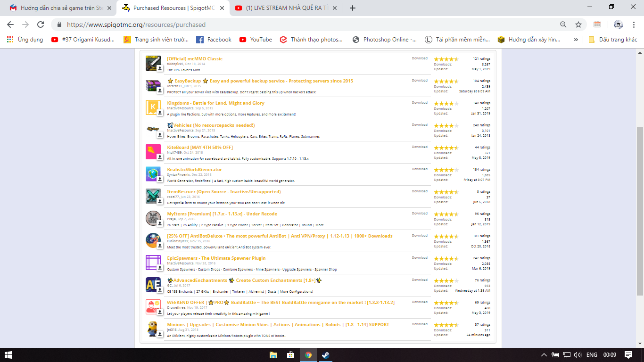
Task: Click the Minions yellow minion icon
Action: (153, 329)
